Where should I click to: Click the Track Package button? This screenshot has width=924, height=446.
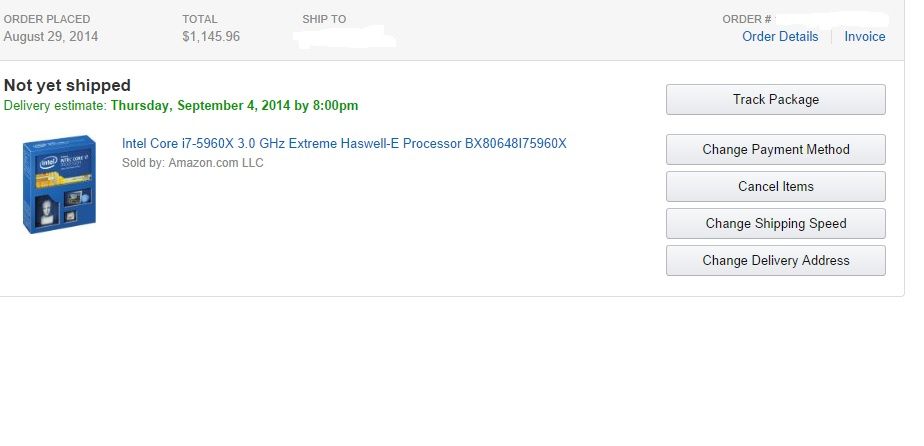tap(776, 100)
